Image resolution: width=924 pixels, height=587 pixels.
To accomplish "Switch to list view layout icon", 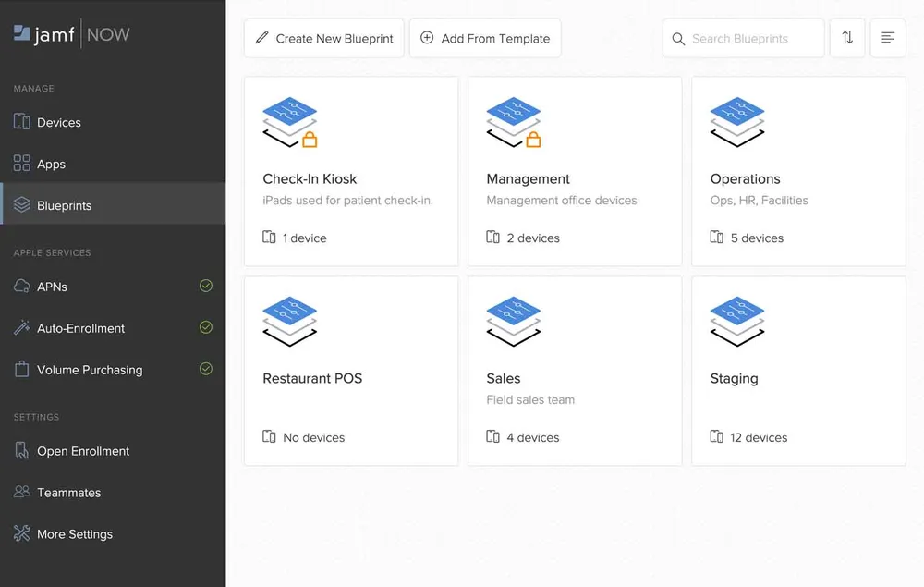I will [888, 38].
